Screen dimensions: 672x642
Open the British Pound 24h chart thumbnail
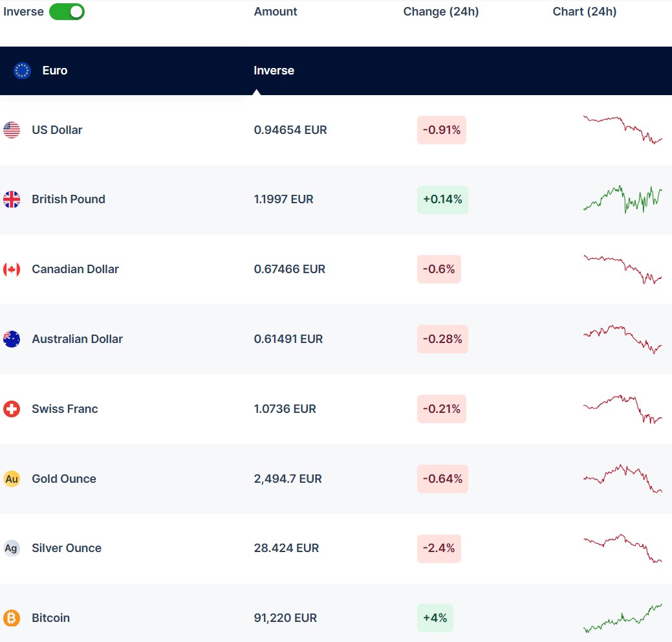point(622,199)
